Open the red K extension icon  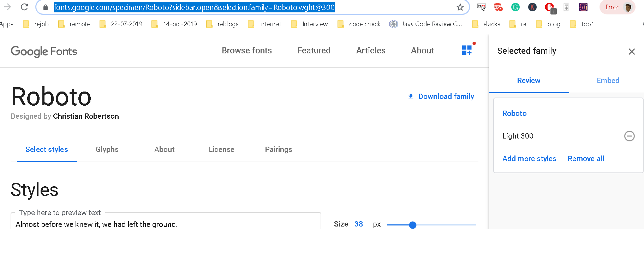click(532, 7)
